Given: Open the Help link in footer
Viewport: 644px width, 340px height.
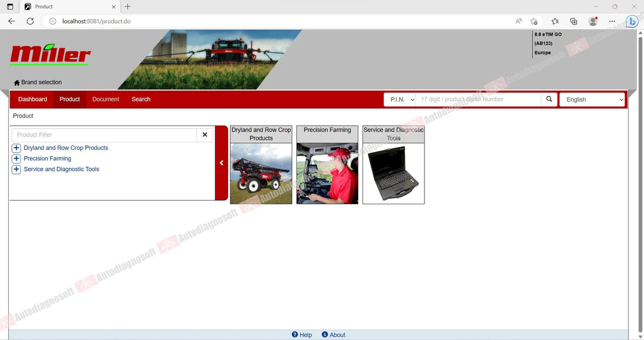Looking at the screenshot, I should (x=302, y=335).
